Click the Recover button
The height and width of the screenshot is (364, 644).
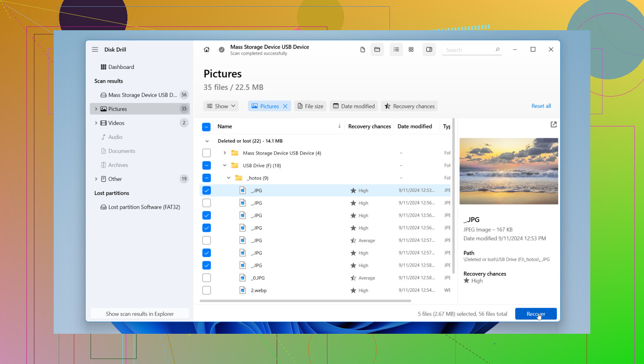pos(536,314)
